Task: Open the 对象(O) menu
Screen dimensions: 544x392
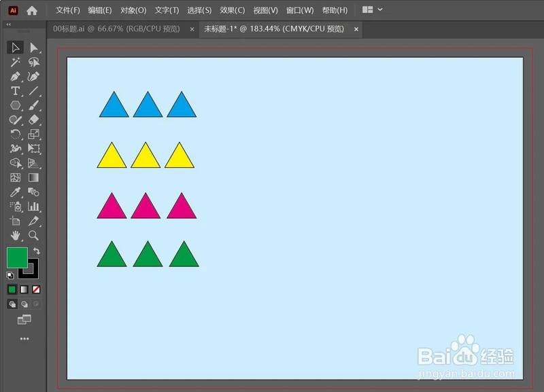Action: (133, 10)
